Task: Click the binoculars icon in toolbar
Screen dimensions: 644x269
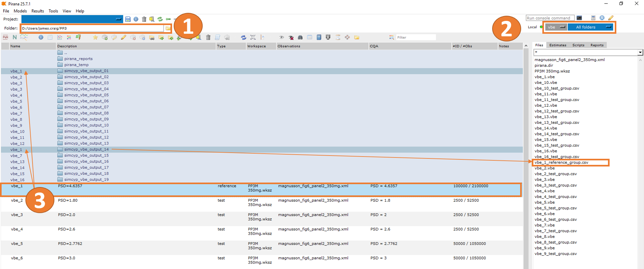Action: pyautogui.click(x=300, y=38)
